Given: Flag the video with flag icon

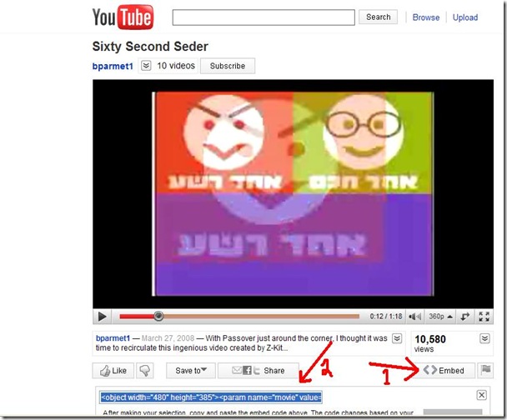Looking at the screenshot, I should tap(486, 370).
